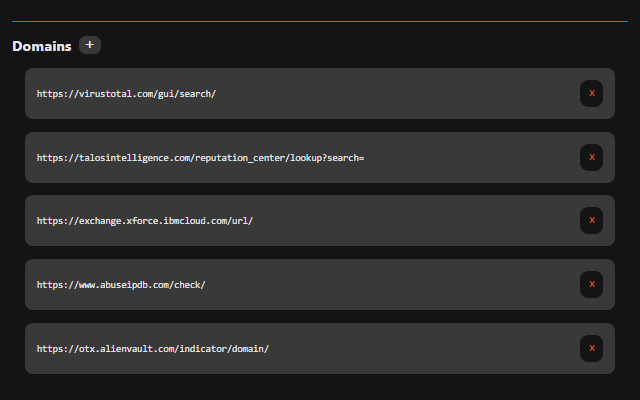This screenshot has width=640, height=400.
Task: Click blank space in the talosintelligence row
Action: click(x=470, y=158)
